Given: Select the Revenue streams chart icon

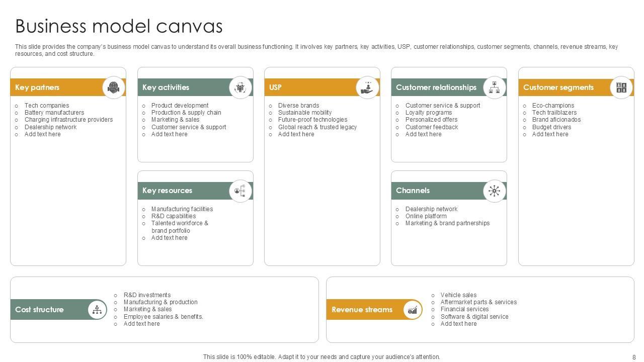Looking at the screenshot, I should click(413, 310).
